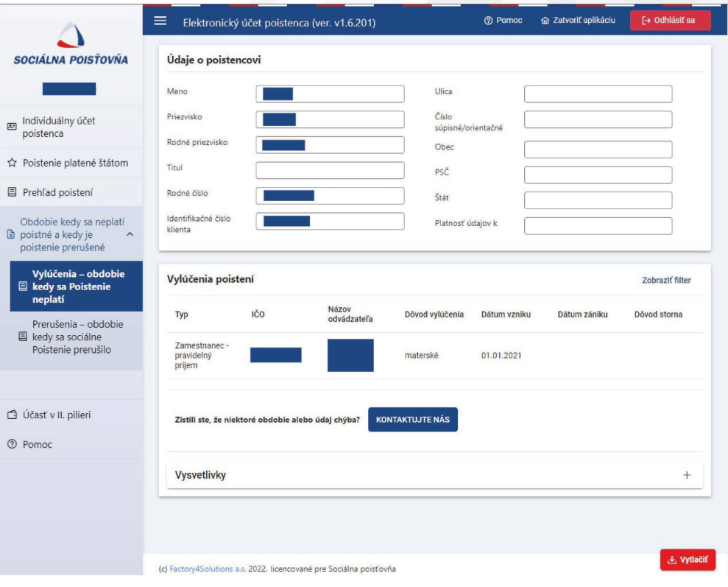The width and height of the screenshot is (728, 587).
Task: Expand the Vysvetlivky panel with plus icon
Action: pyautogui.click(x=687, y=475)
